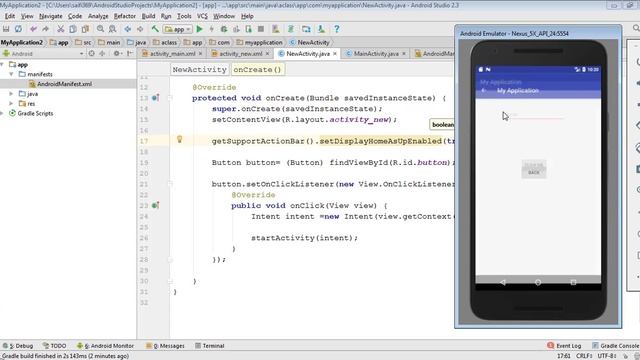Click the Save All toolbar icon

[6, 29]
